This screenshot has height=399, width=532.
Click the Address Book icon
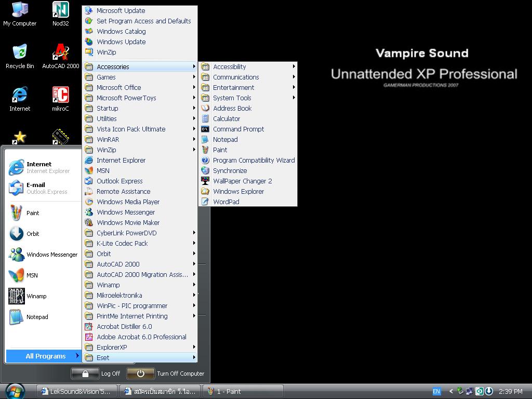[205, 108]
